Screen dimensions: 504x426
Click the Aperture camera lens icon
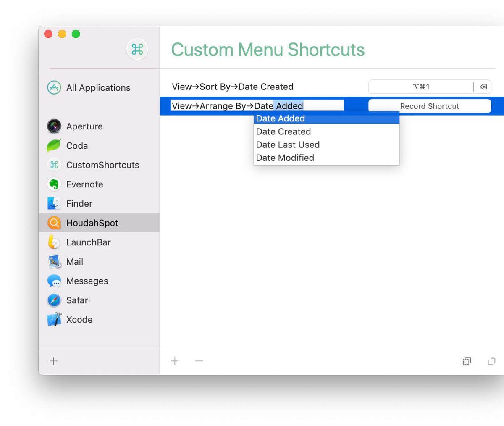(54, 126)
